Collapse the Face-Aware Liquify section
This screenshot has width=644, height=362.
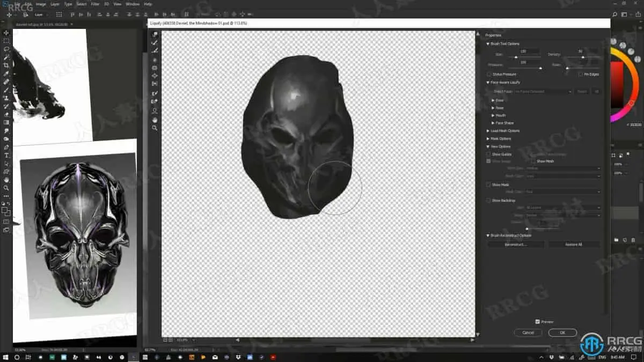[488, 83]
